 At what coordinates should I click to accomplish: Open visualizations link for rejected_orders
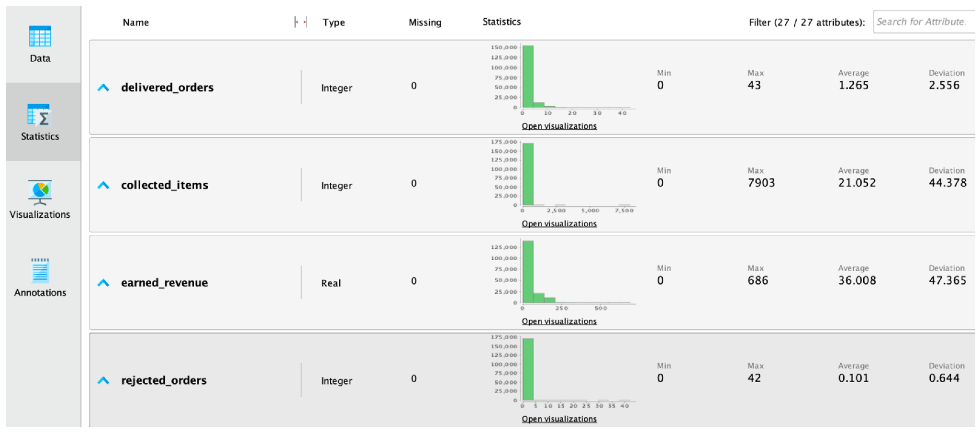point(559,419)
